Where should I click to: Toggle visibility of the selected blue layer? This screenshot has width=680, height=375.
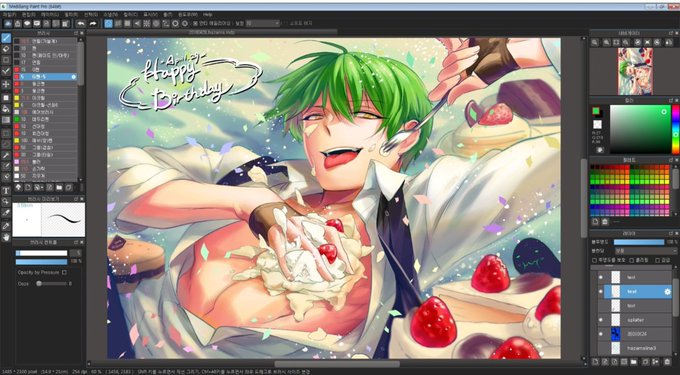pyautogui.click(x=601, y=292)
